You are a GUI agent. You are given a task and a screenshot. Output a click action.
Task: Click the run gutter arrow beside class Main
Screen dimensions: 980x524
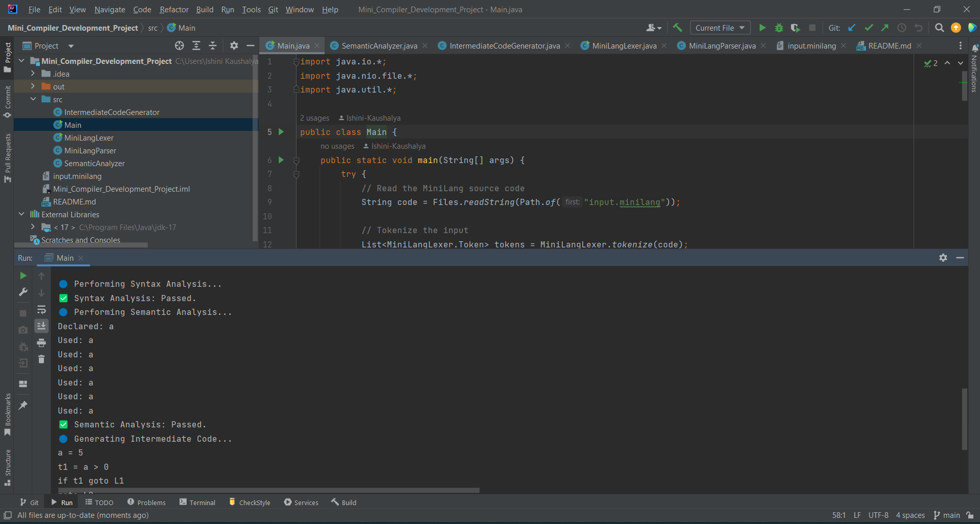(x=281, y=132)
